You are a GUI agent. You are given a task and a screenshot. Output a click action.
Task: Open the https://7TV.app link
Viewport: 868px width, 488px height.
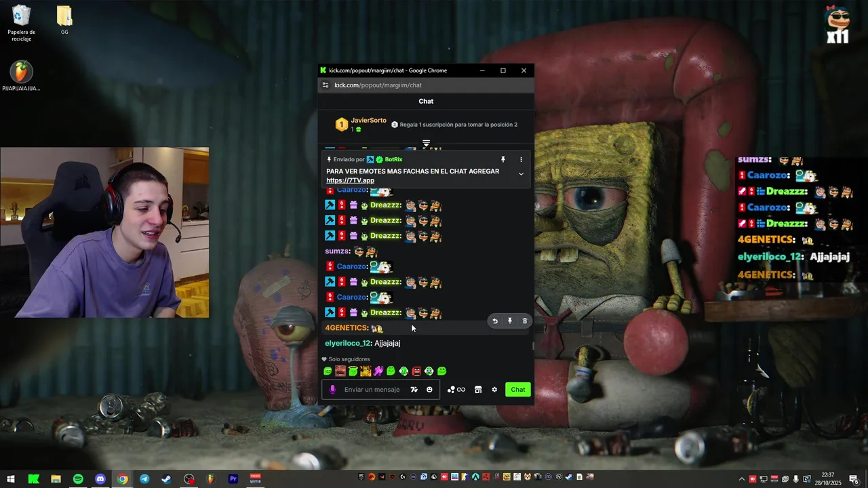point(350,180)
